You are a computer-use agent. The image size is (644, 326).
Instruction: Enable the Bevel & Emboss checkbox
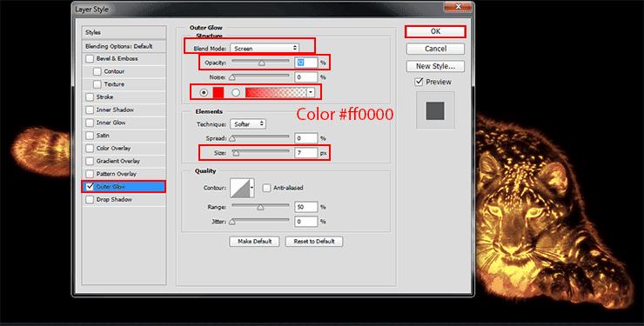coord(90,58)
